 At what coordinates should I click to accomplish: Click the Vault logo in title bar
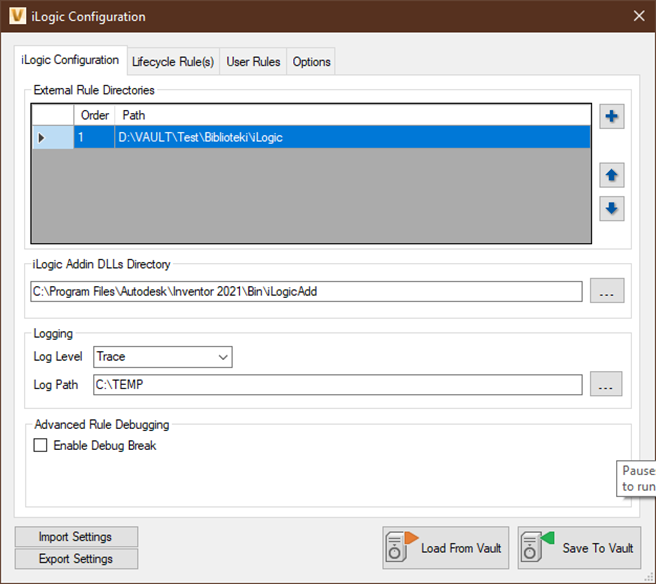point(16,16)
